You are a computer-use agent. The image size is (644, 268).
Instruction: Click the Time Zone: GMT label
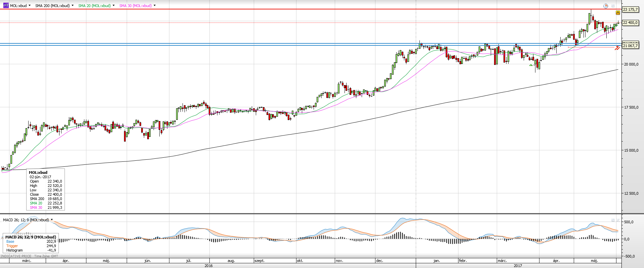click(46, 256)
